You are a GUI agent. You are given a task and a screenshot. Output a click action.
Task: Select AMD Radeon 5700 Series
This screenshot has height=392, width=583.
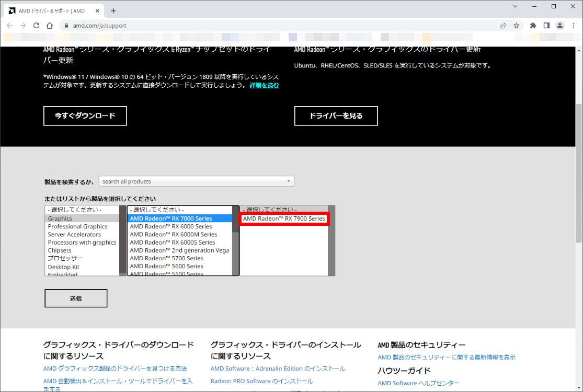180,258
